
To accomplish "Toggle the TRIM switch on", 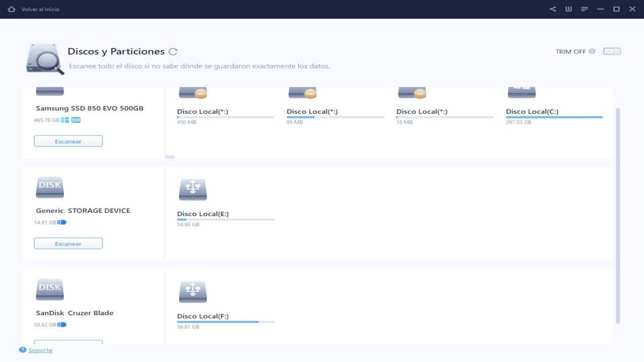I will tap(612, 51).
